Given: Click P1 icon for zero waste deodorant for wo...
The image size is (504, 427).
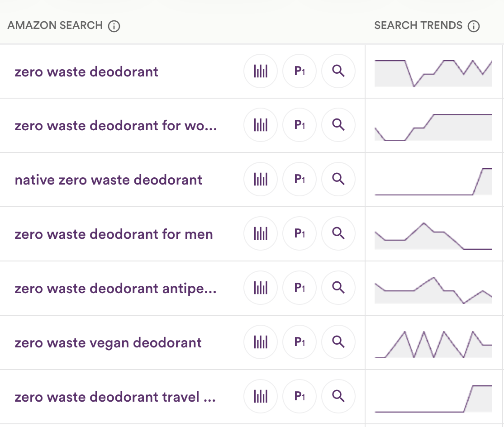Looking at the screenshot, I should point(299,125).
